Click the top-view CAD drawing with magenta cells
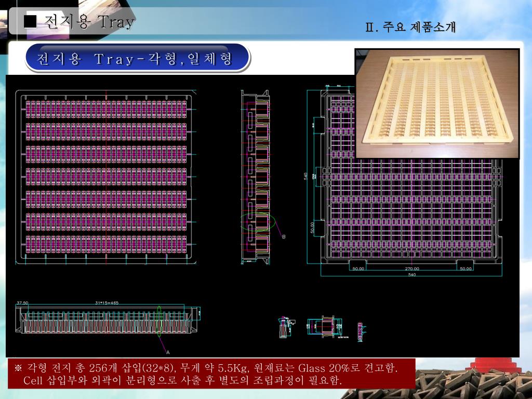 (106, 177)
